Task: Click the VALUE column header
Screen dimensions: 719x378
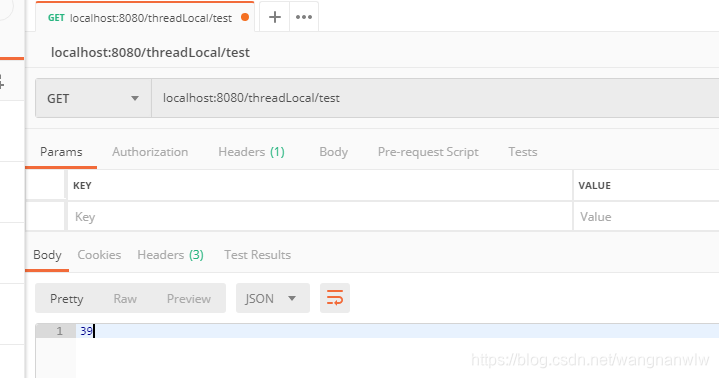Action: click(594, 185)
